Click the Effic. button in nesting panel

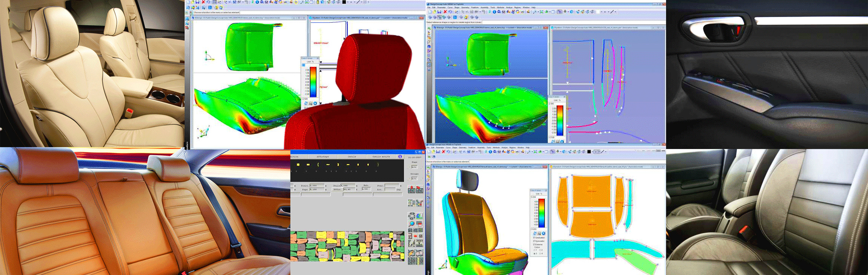[337, 189]
